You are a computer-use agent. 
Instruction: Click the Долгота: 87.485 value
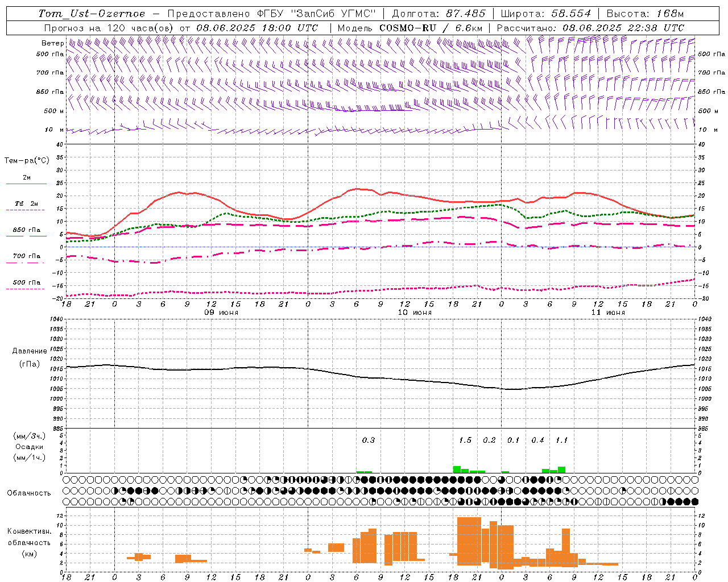point(439,14)
